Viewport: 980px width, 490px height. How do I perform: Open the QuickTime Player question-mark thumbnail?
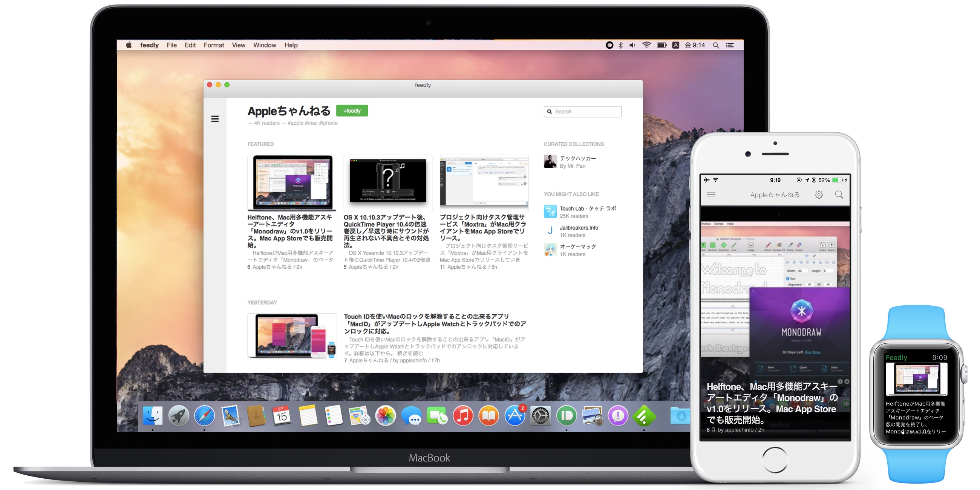coord(387,183)
